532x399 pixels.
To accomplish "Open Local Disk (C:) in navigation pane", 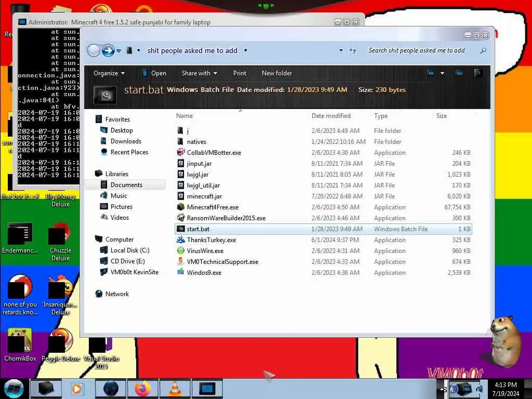I will pyautogui.click(x=125, y=250).
